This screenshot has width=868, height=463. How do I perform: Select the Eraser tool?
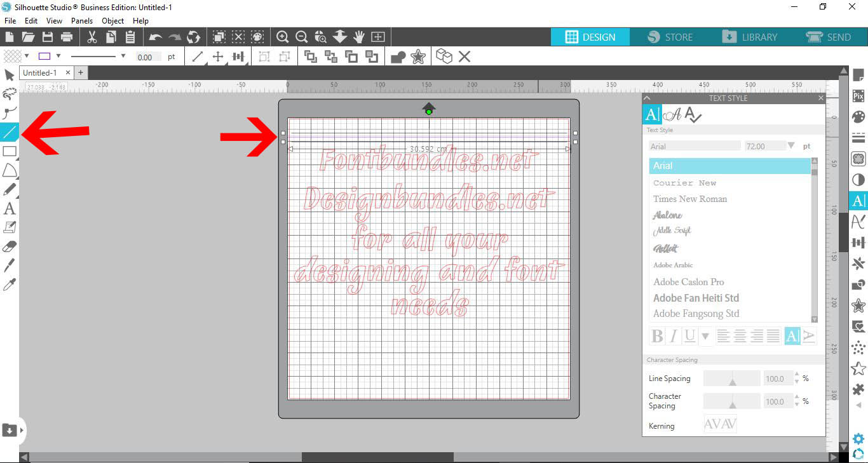[10, 246]
